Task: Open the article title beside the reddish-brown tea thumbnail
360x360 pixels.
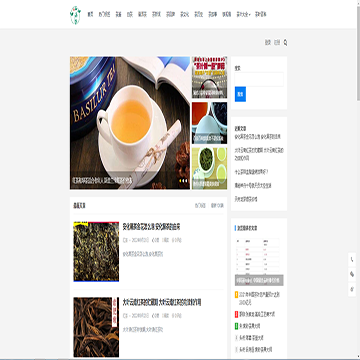Action: point(162,303)
